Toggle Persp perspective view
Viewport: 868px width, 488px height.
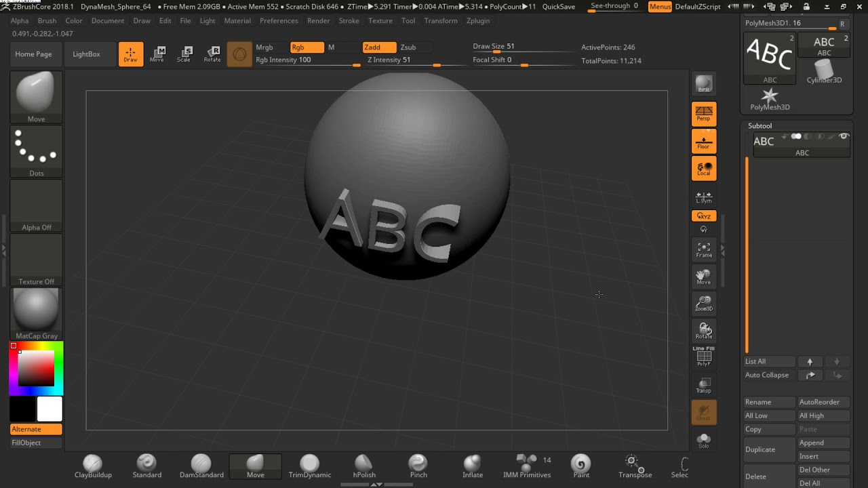tap(704, 113)
